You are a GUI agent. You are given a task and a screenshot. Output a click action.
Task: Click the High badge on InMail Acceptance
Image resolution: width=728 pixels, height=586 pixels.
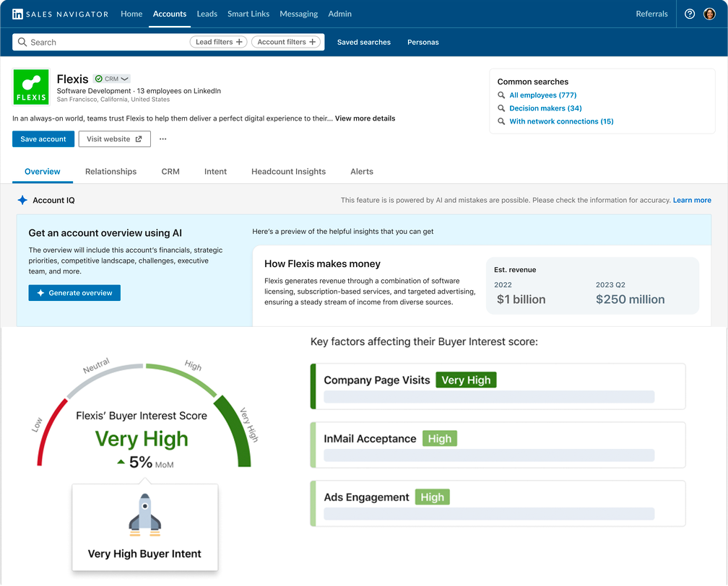[x=439, y=439]
